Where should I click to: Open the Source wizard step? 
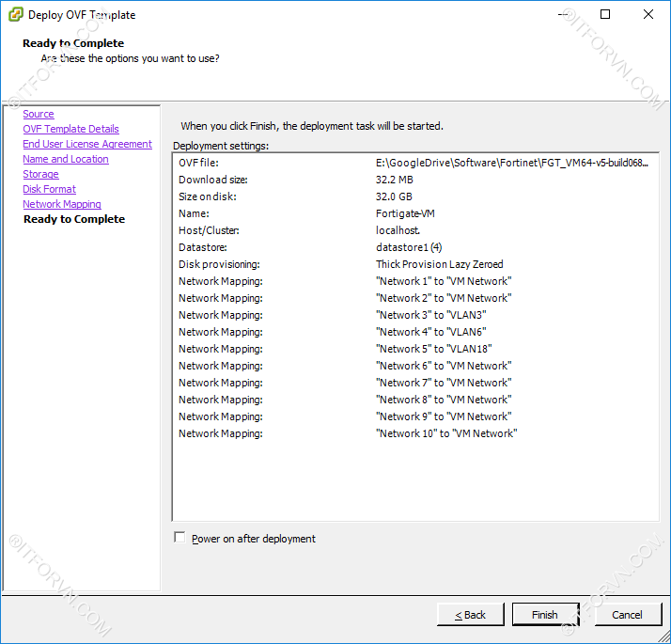[39, 114]
